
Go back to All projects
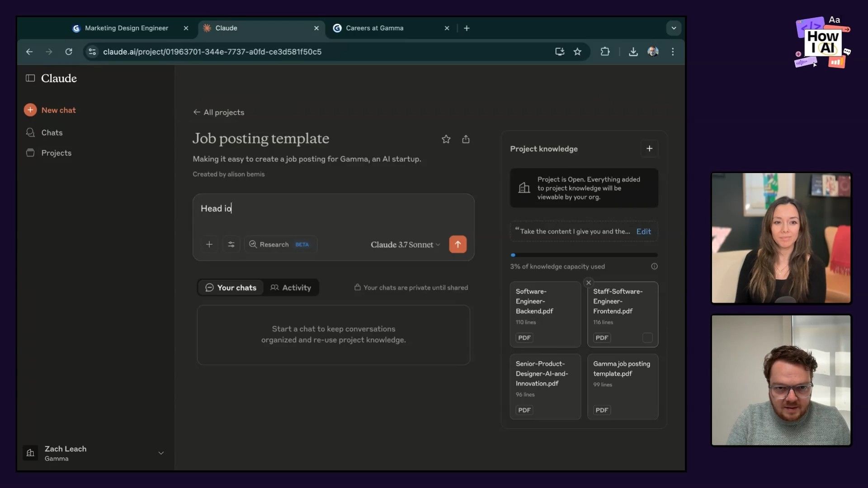219,112
